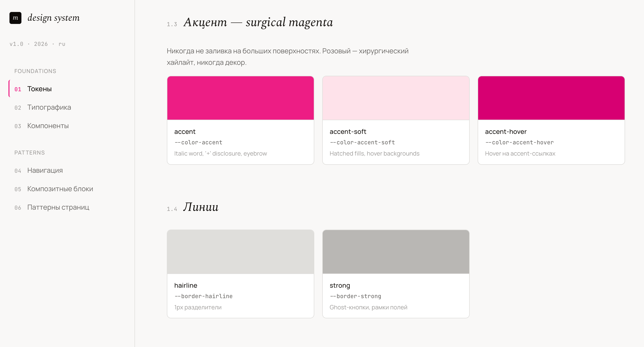Open Паттерны страниц page
The image size is (644, 347).
click(71, 207)
